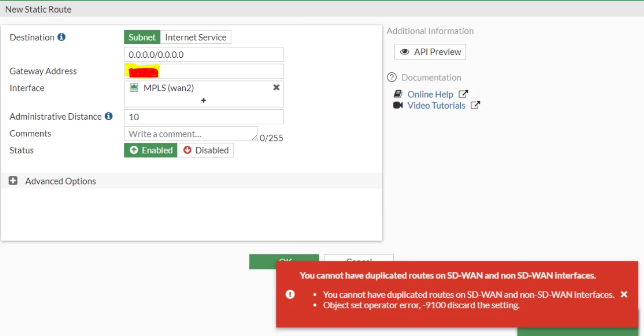Dismiss the red error notification

coord(624,295)
